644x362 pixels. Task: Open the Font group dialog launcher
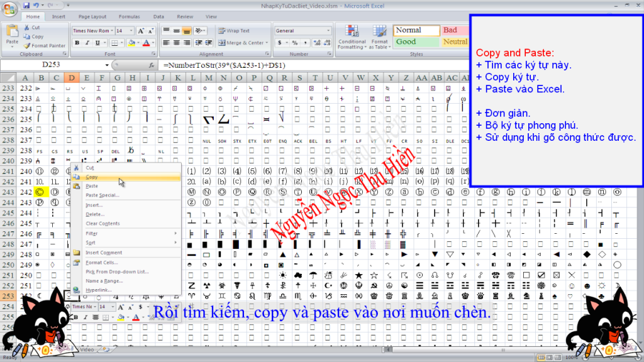click(153, 54)
